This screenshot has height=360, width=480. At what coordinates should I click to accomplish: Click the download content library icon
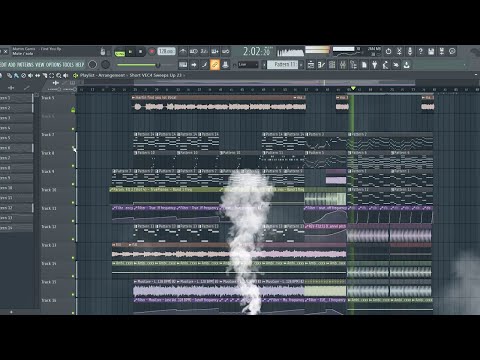coord(407,65)
